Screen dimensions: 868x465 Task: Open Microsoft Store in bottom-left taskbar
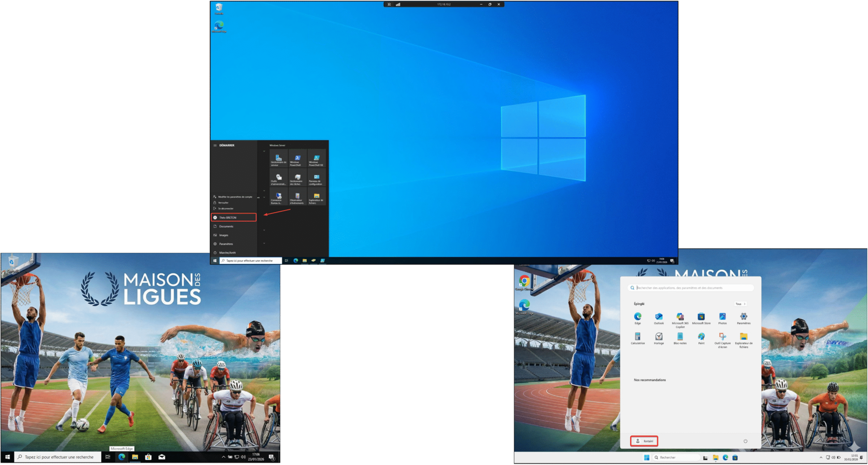pos(148,457)
